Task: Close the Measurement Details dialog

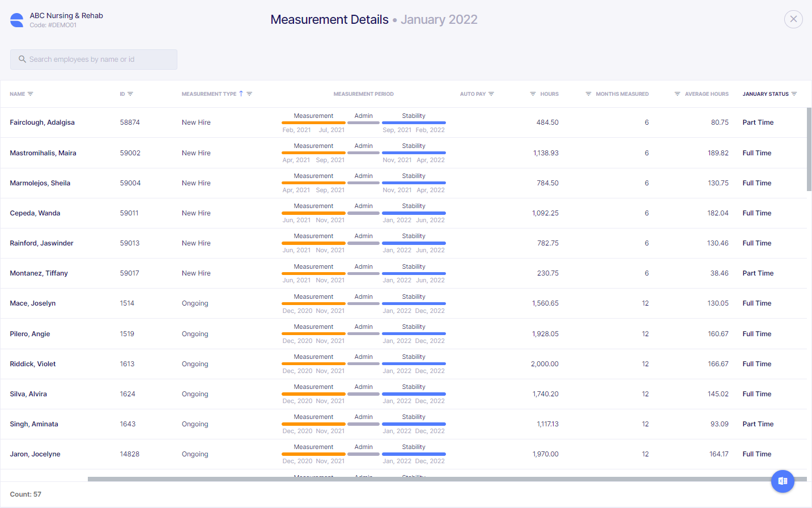Action: [x=793, y=19]
